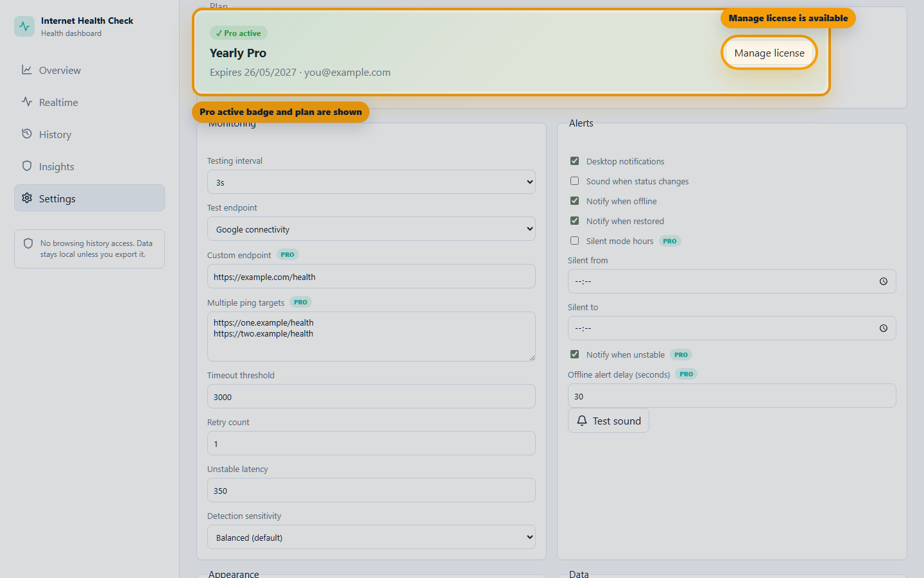Viewport: 924px width, 578px height.
Task: Click expiry text 'Expires 26/05/2027'
Action: (x=253, y=73)
